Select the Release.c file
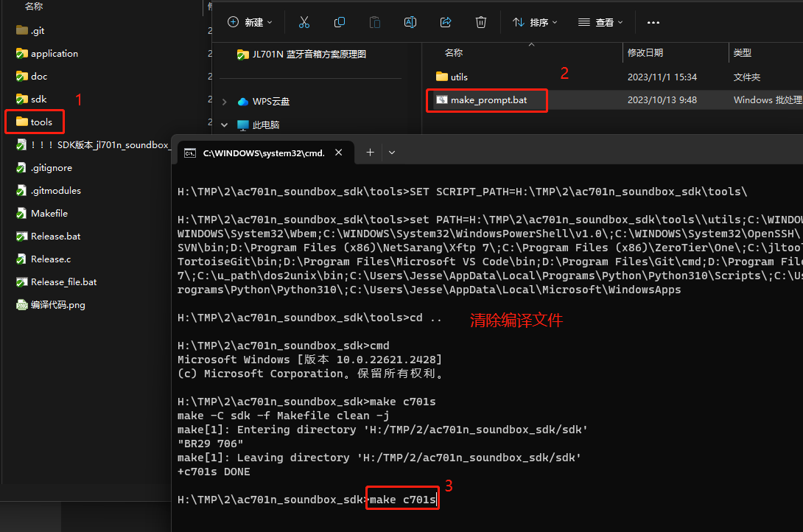Image resolution: width=803 pixels, height=532 pixels. 43,259
